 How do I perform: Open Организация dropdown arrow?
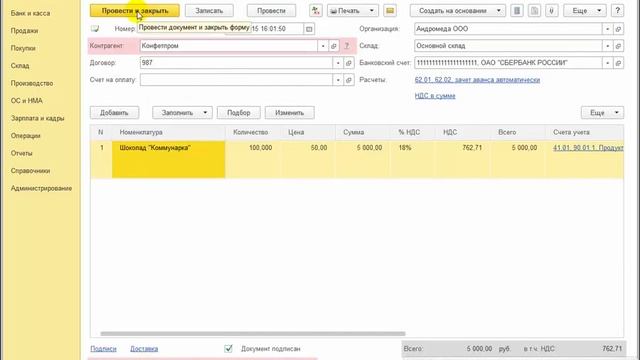pyautogui.click(x=607, y=29)
